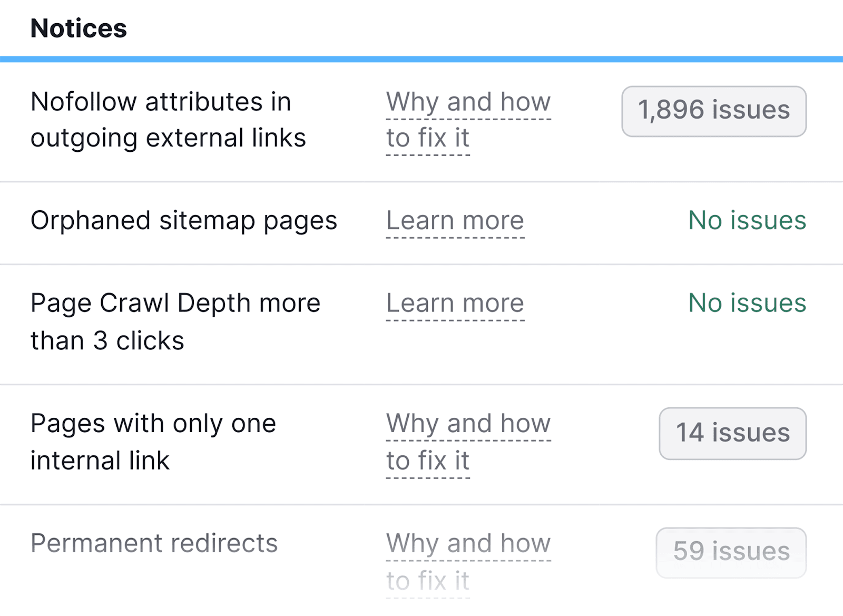
Task: View the 14 issues for one internal link pages
Action: click(x=731, y=433)
